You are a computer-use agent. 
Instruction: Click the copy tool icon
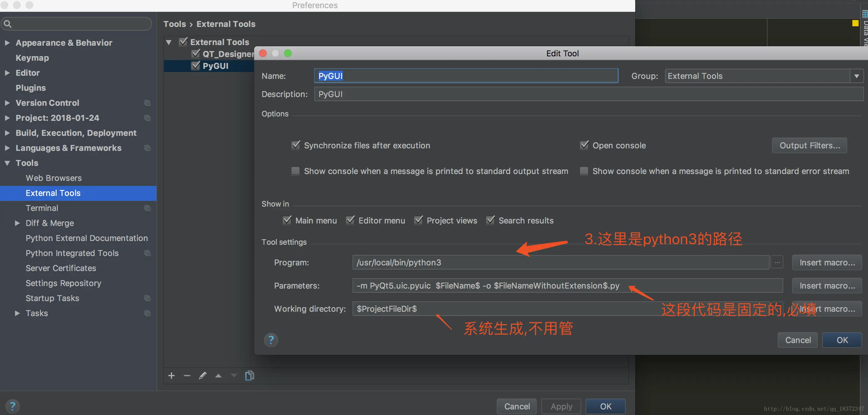point(249,376)
